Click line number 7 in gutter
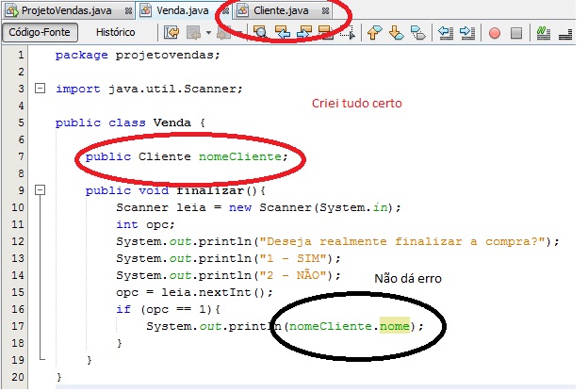Screen dimensions: 588x392 [x=21, y=156]
